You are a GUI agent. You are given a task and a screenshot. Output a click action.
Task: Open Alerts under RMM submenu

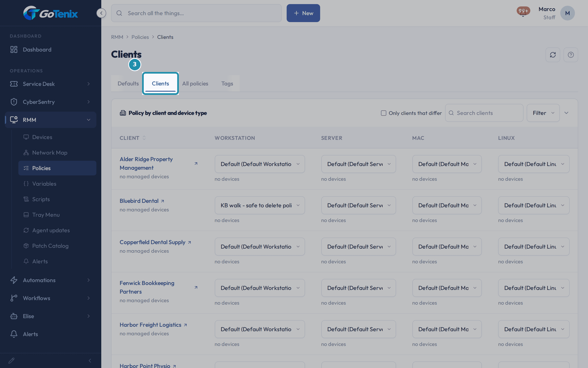tap(57, 261)
